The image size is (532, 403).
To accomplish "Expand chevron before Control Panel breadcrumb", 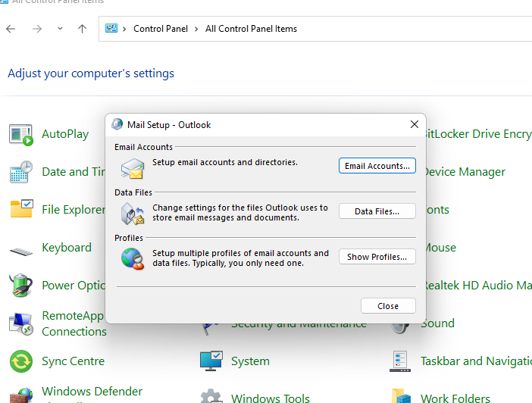I will 124,30.
